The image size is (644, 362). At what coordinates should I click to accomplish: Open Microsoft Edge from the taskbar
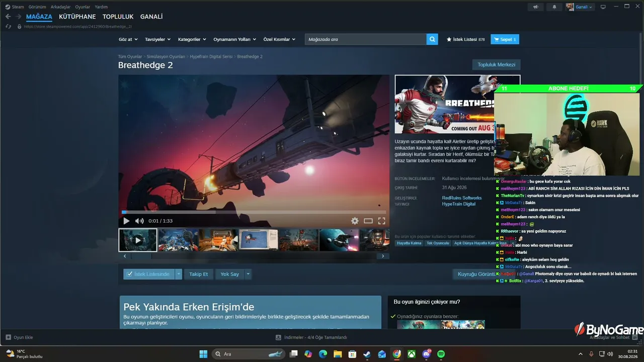click(x=323, y=354)
